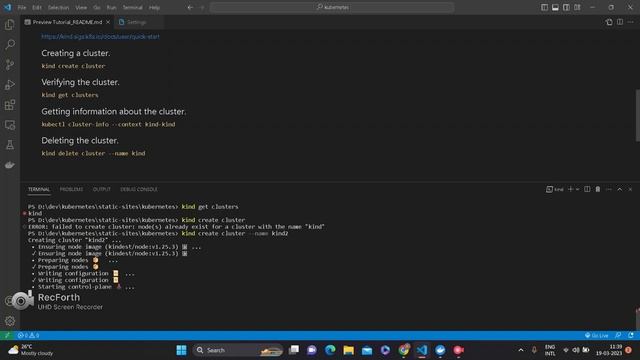Viewport: 640px width, 360px height.
Task: Toggle the secondary sidebar layout
Action: (566, 7)
